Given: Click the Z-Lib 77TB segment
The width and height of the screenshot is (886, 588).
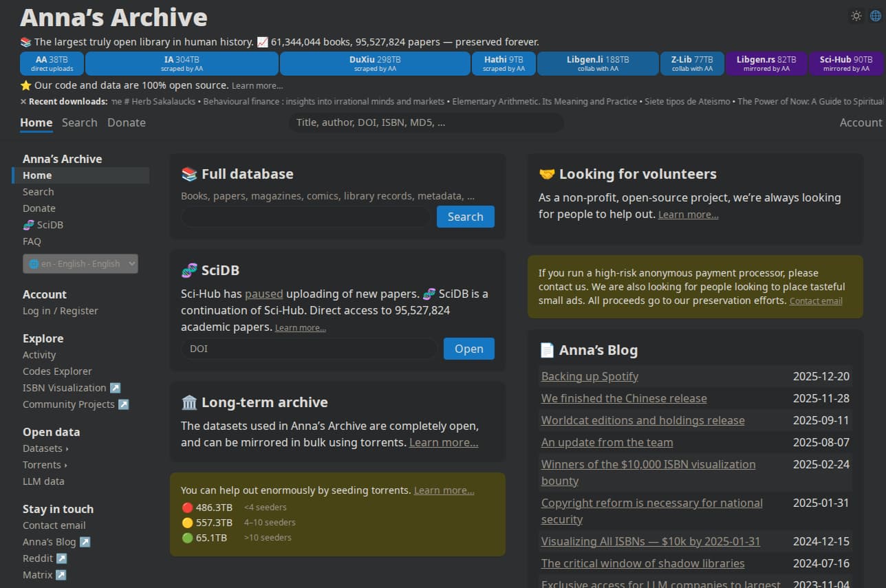Looking at the screenshot, I should coord(692,63).
